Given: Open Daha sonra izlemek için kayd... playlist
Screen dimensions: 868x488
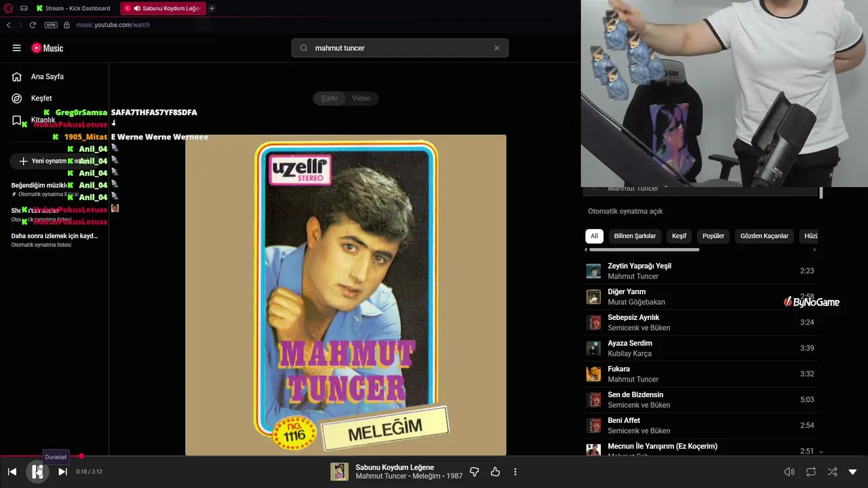Looking at the screenshot, I should tap(54, 240).
